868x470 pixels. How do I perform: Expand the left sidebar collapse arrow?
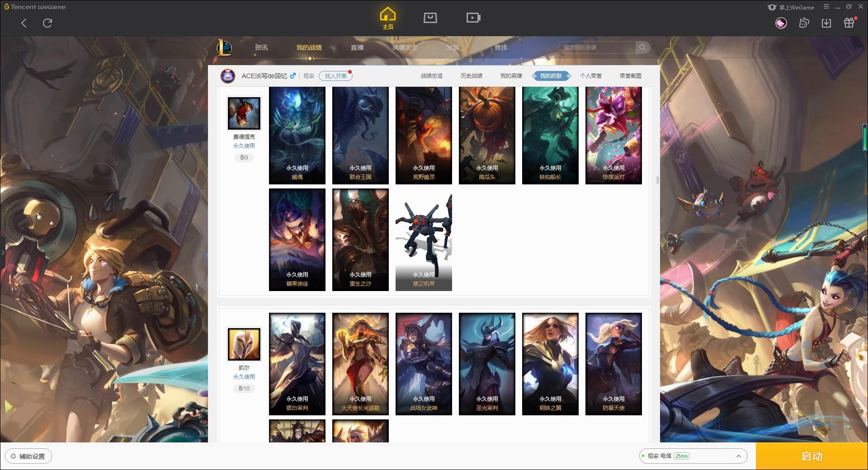click(x=2, y=253)
